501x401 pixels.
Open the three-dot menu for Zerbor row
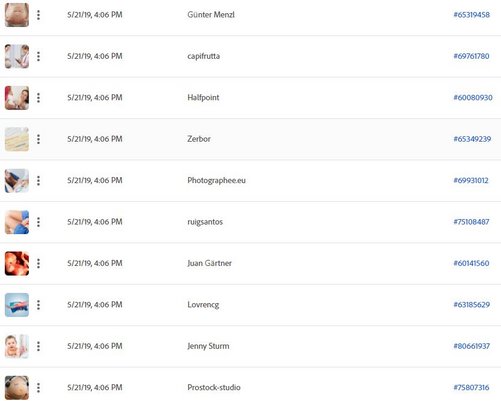point(39,139)
